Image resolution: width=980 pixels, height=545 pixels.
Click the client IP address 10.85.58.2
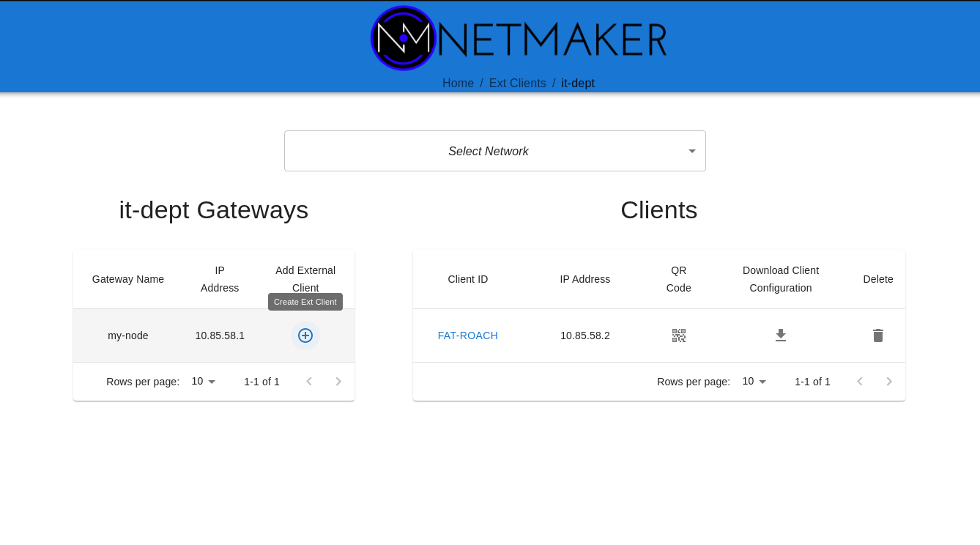coord(584,335)
